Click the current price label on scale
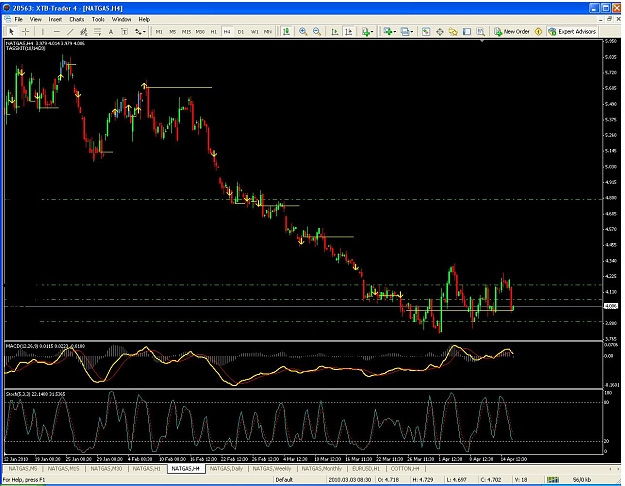The height and width of the screenshot is (486, 625). 611,306
